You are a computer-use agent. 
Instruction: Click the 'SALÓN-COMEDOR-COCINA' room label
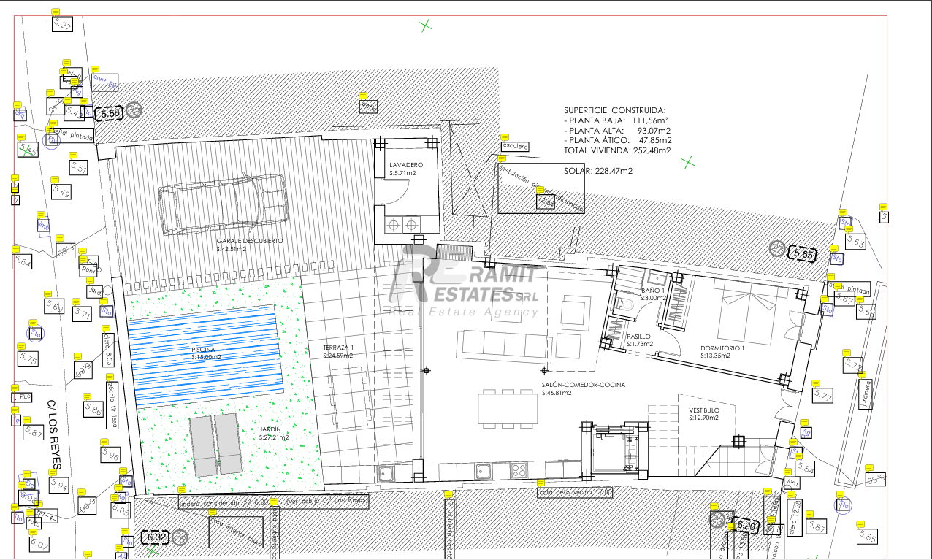pyautogui.click(x=583, y=385)
